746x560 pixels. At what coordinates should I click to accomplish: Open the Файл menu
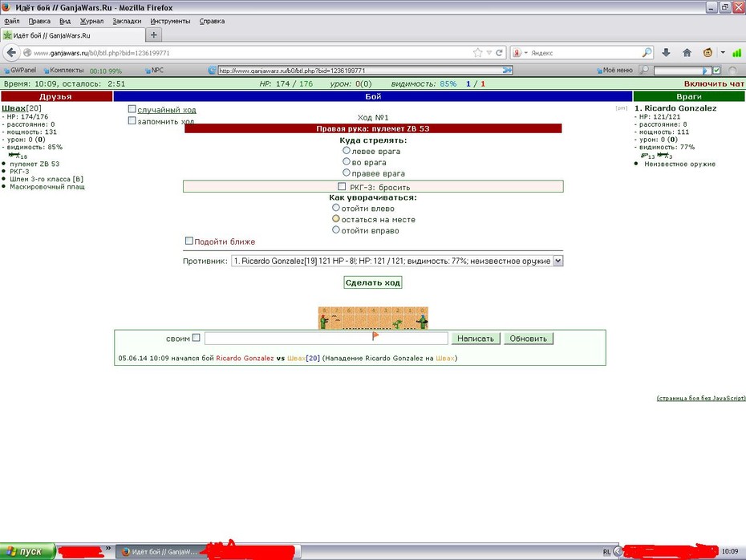point(12,21)
